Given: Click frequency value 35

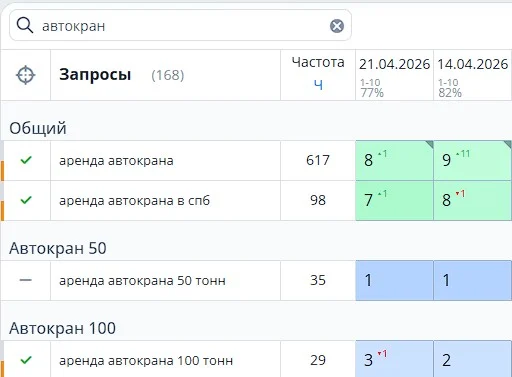Looking at the screenshot, I should [318, 280].
